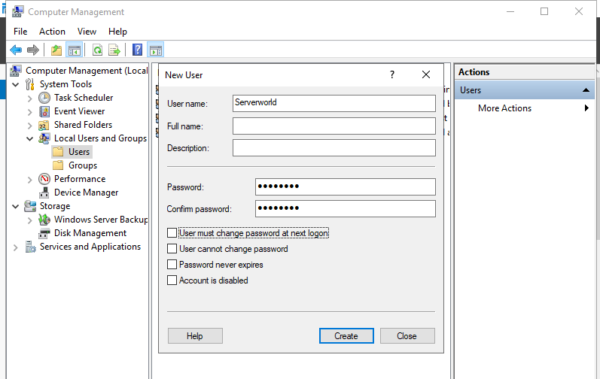
Task: Click the Confirm password field
Action: (345, 209)
